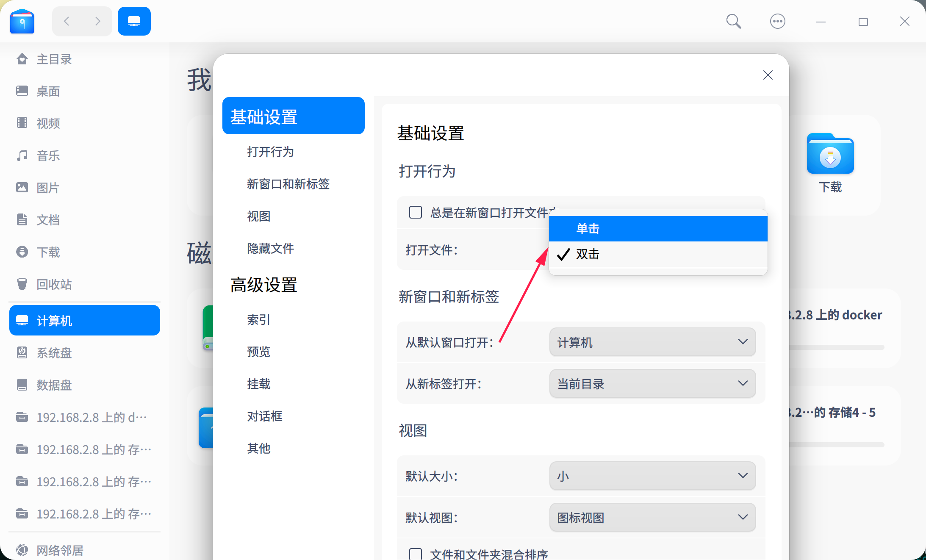Click the back navigation arrow
926x560 pixels.
67,21
